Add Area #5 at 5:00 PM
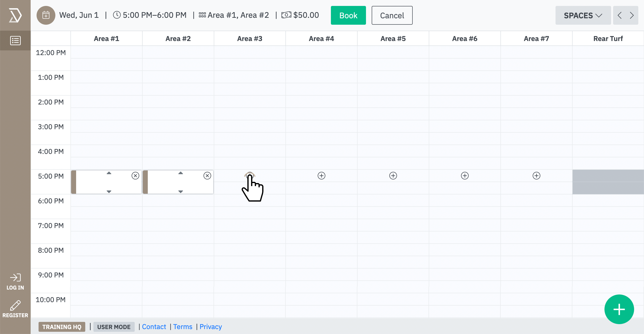Screen dimensions: 644x334 point(393,175)
